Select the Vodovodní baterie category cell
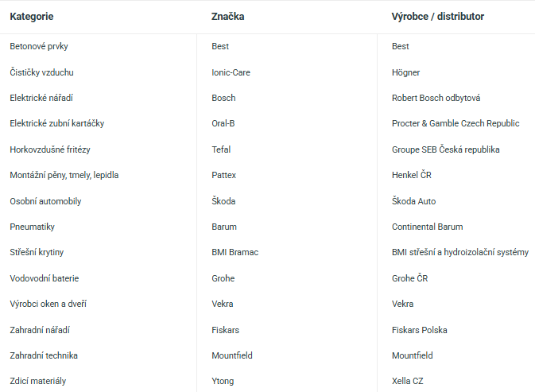This screenshot has height=392, width=535. coord(45,278)
